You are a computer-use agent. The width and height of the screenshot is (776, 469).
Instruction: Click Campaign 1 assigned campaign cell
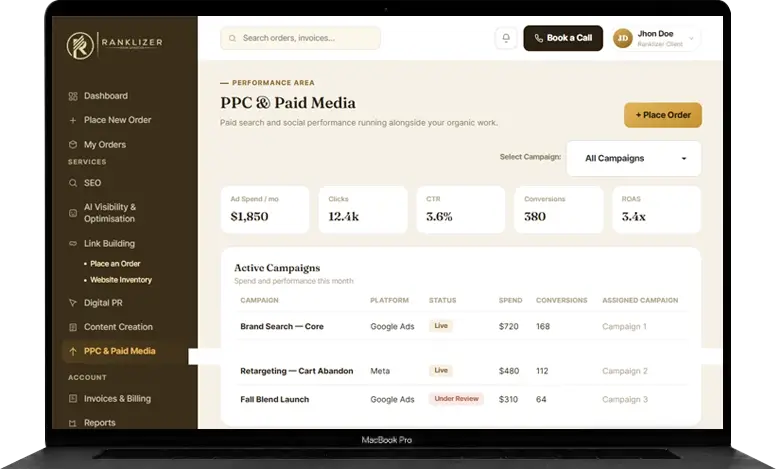624,327
